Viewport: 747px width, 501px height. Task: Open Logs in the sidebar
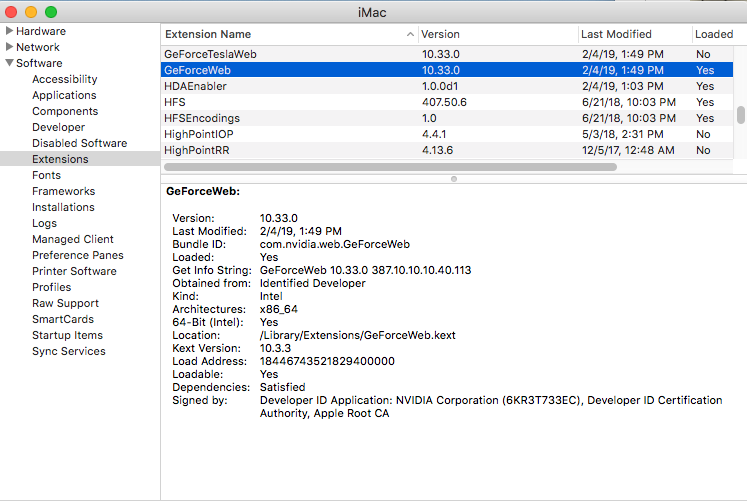point(44,223)
